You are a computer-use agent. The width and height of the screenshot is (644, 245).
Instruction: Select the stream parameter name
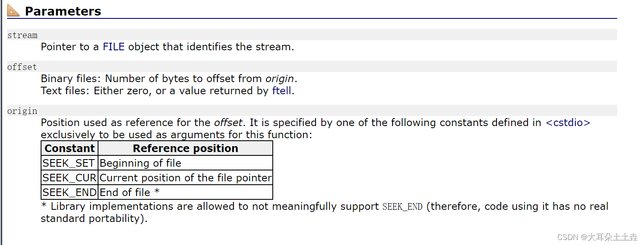tap(22, 35)
